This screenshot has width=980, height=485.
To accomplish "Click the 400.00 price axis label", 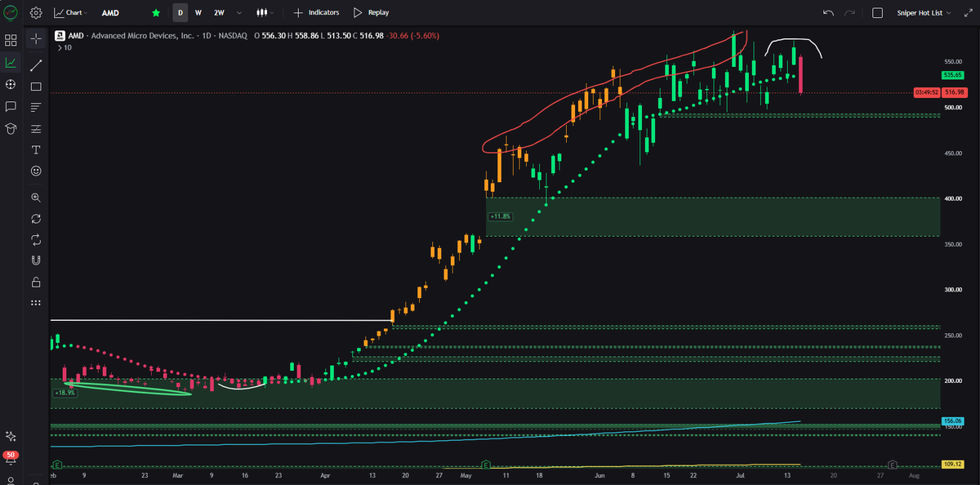I will click(953, 198).
